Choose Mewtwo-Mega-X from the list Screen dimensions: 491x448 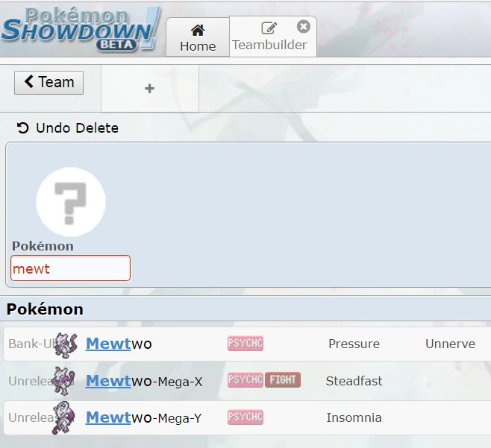pyautogui.click(x=143, y=381)
